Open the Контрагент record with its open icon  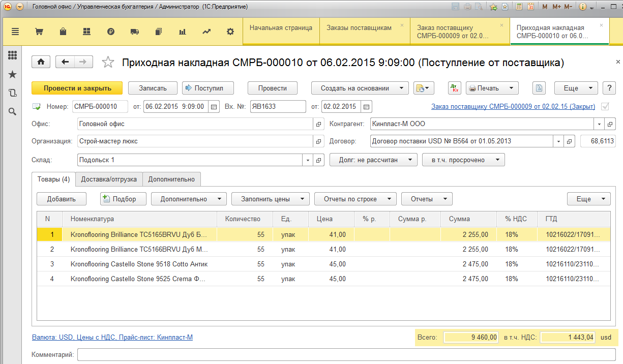pos(611,124)
